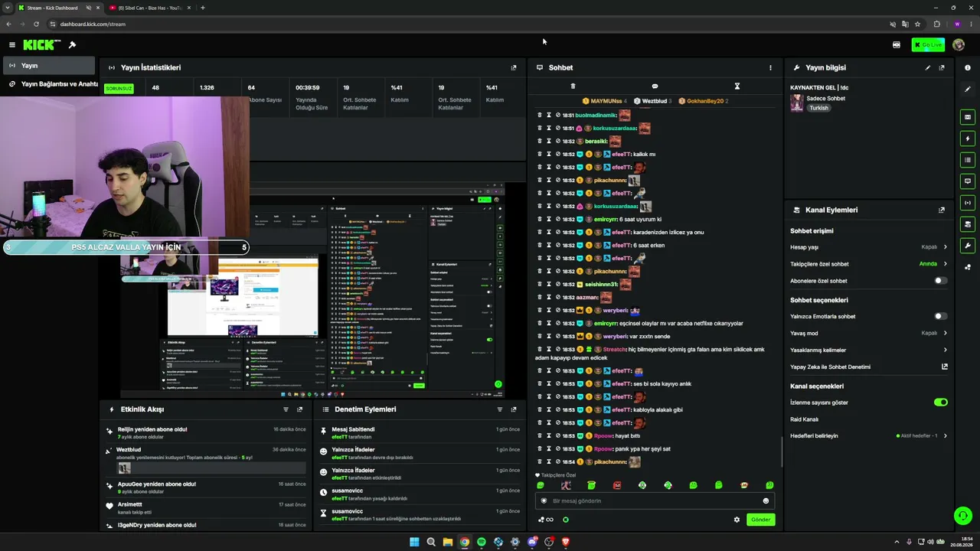Pop out the Etkinlik Akışı panel
This screenshot has width=980, height=551.
pos(299,409)
